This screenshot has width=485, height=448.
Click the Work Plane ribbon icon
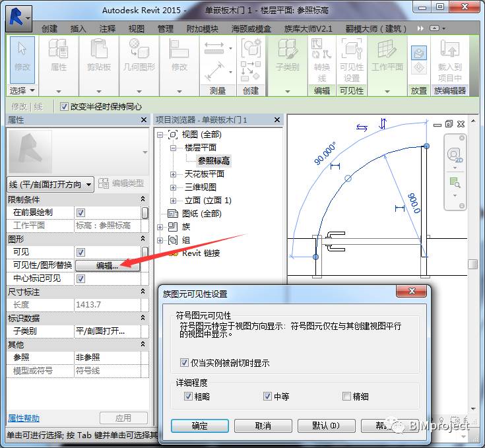point(387,49)
